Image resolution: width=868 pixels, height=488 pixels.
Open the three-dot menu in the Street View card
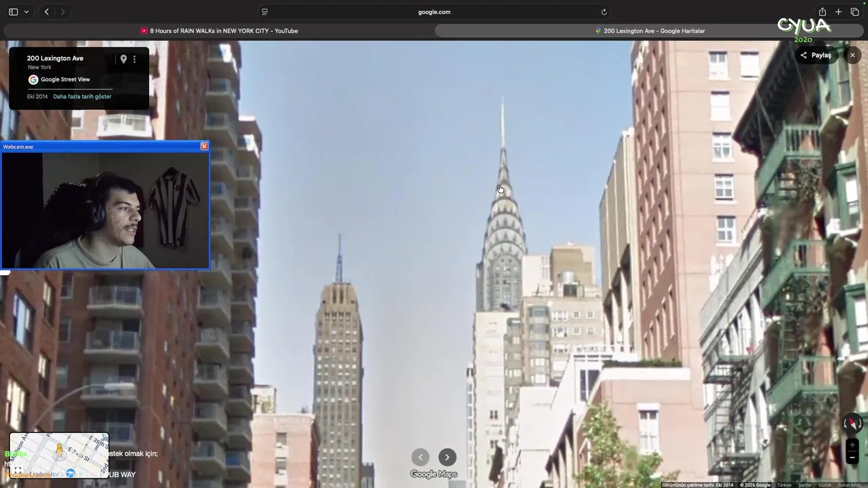click(134, 59)
